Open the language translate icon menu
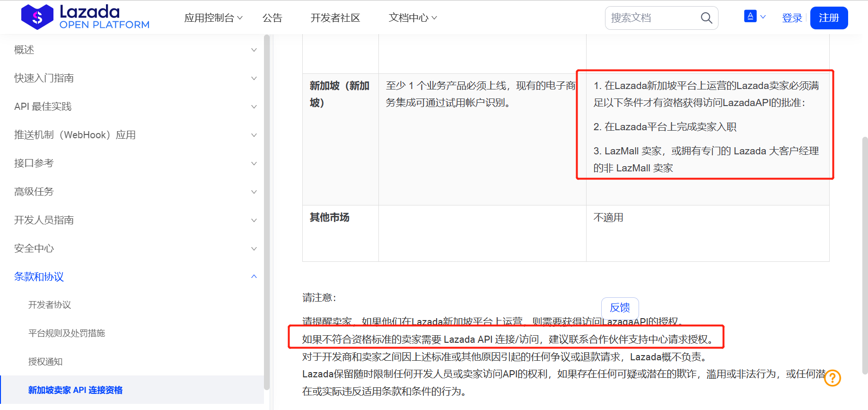Screen dimensions: 868x410 point(755,17)
